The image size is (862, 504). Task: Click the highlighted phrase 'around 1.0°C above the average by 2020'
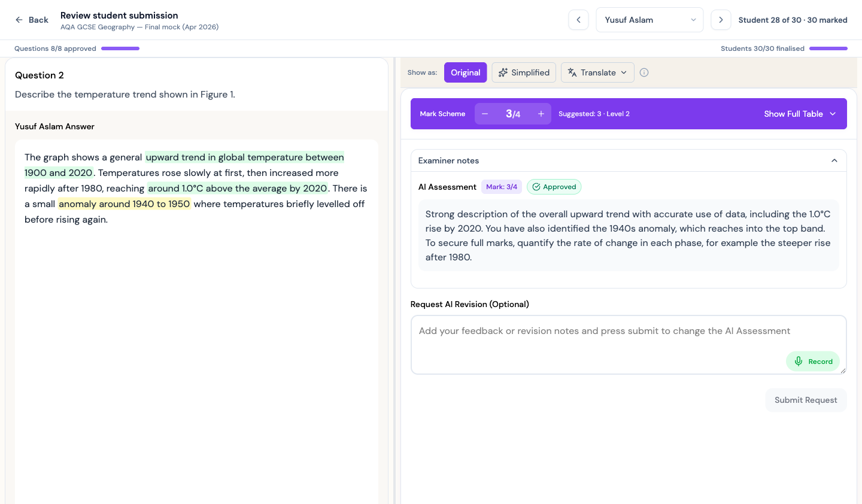tap(238, 189)
